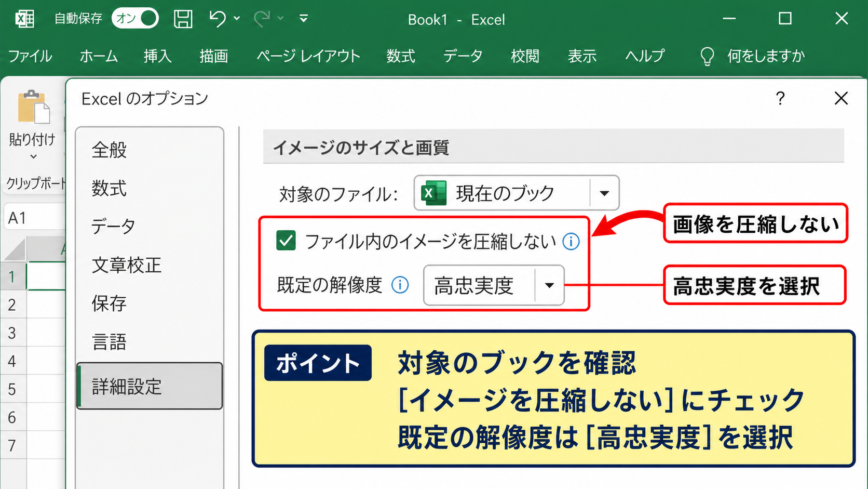Switch to the 表示 ribbon tab

[x=582, y=56]
